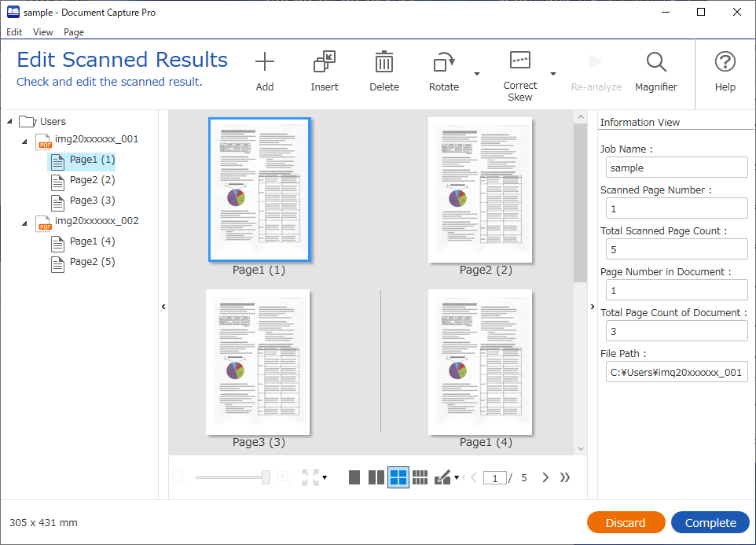The width and height of the screenshot is (756, 545).
Task: Switch to two-page view layout
Action: [376, 477]
